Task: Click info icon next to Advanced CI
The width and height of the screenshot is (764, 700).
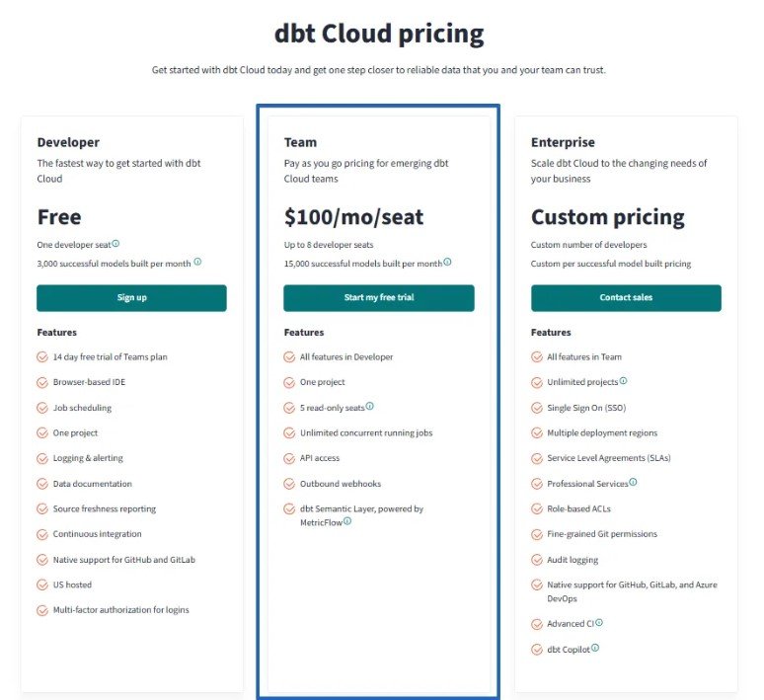Action: click(x=599, y=622)
